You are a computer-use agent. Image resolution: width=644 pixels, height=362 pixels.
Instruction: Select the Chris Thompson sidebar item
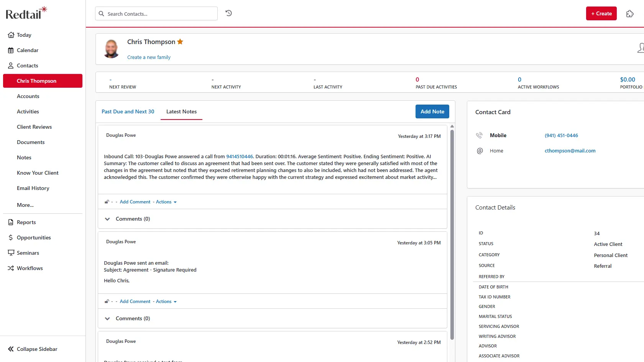point(43,81)
